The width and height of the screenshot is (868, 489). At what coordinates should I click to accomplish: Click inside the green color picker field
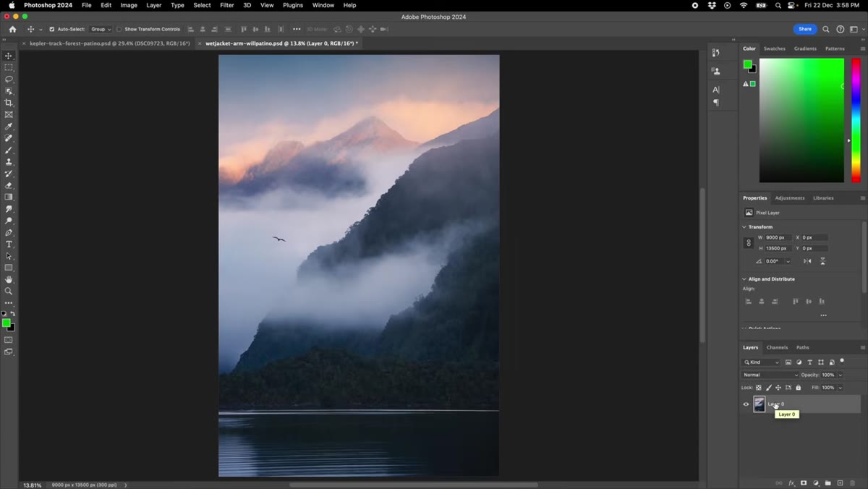(x=801, y=120)
